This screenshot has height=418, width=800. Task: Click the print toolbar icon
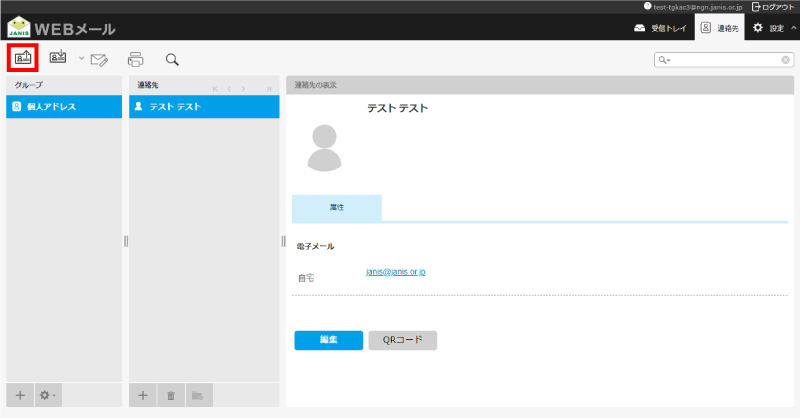135,59
